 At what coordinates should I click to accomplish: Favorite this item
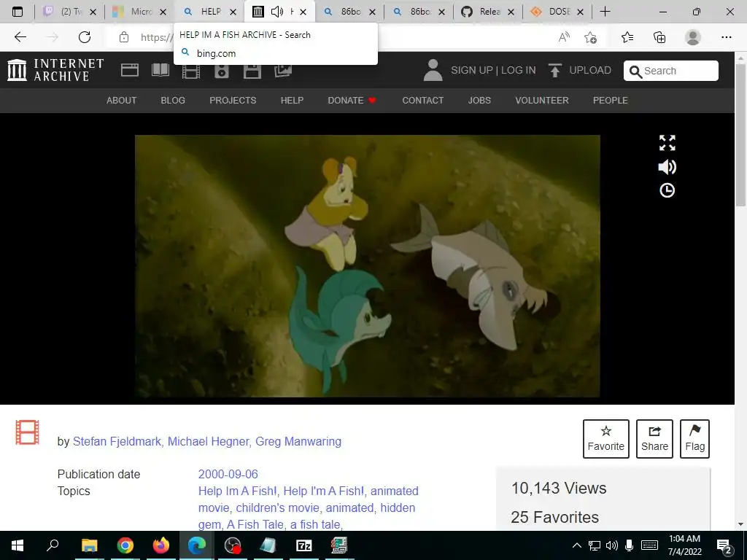pyautogui.click(x=606, y=438)
